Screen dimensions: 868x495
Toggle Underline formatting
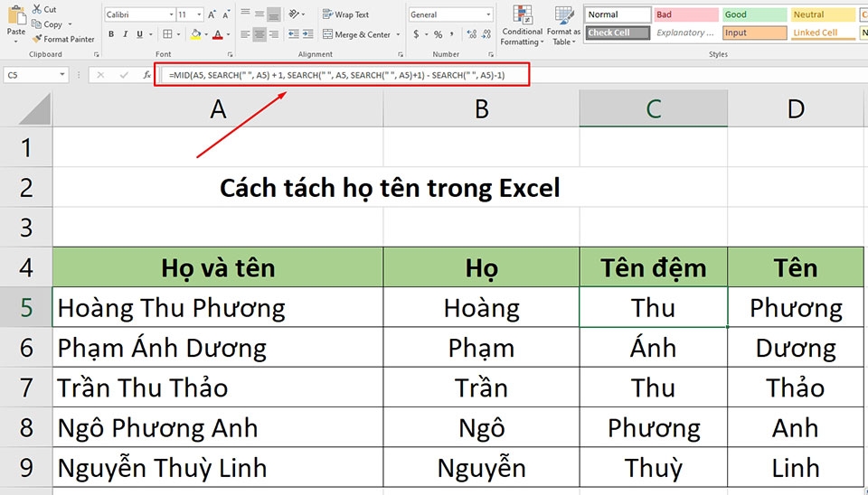coord(139,34)
